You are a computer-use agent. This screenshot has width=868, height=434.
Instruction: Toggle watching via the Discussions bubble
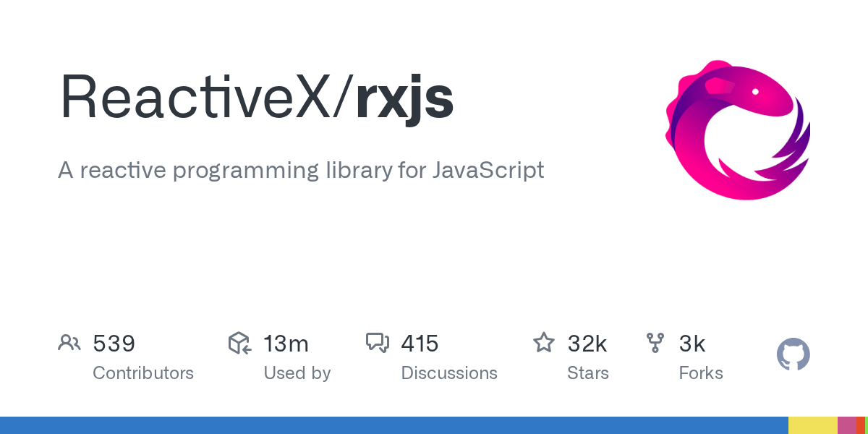point(378,343)
